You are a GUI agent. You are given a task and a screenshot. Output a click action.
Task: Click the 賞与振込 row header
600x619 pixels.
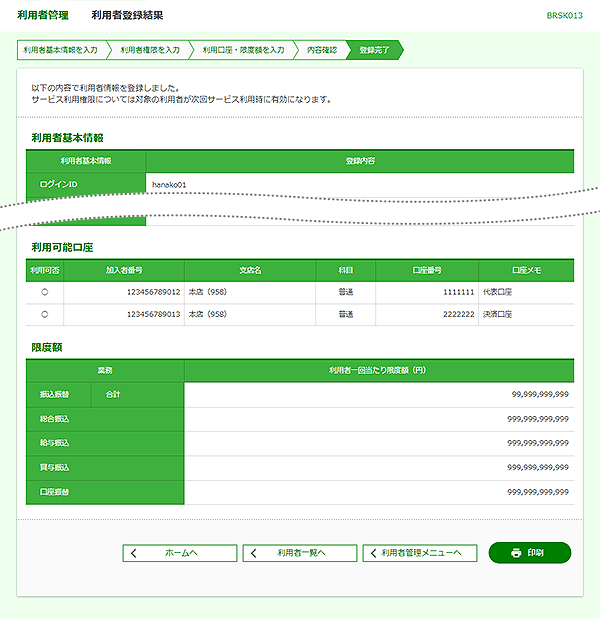[105, 467]
